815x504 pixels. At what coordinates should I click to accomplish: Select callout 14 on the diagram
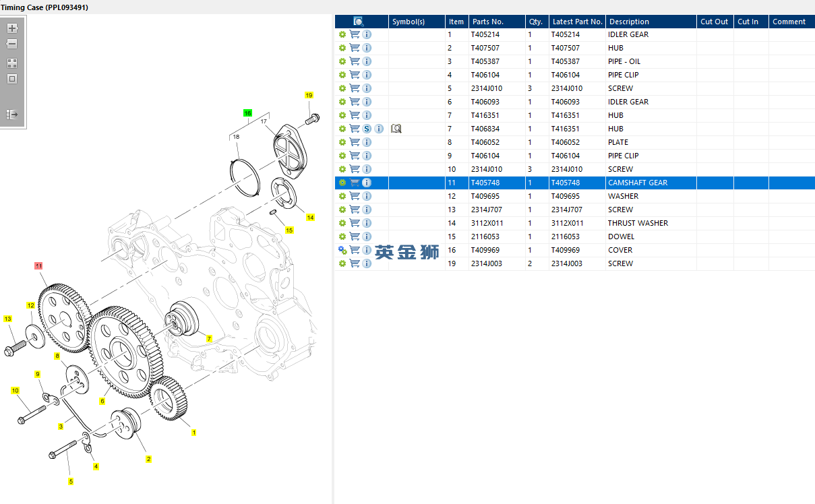[x=310, y=217]
